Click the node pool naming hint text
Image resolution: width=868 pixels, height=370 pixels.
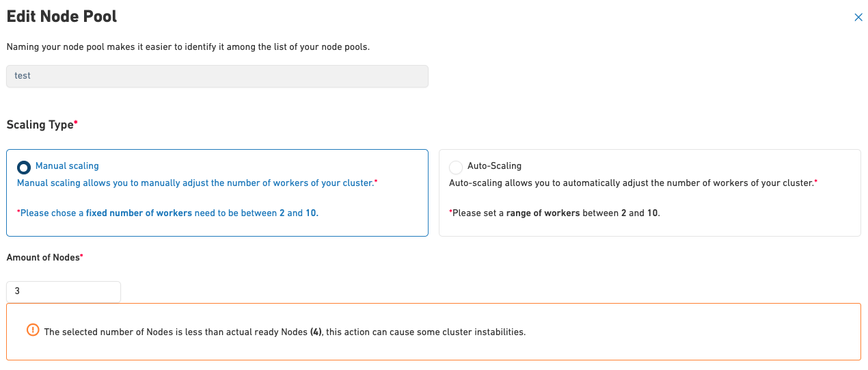click(188, 47)
